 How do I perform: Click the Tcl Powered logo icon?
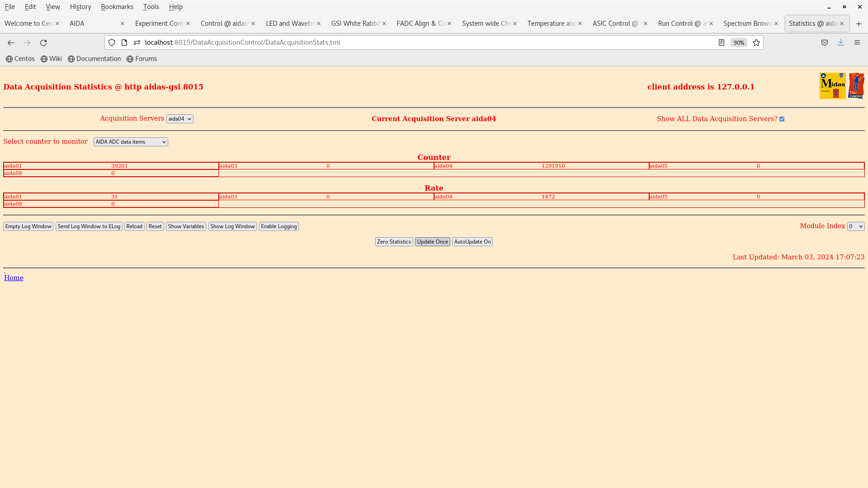(x=856, y=86)
